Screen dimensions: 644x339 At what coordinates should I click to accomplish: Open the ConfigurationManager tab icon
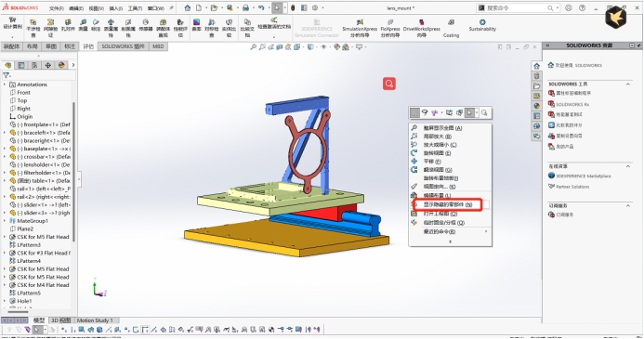click(x=34, y=65)
